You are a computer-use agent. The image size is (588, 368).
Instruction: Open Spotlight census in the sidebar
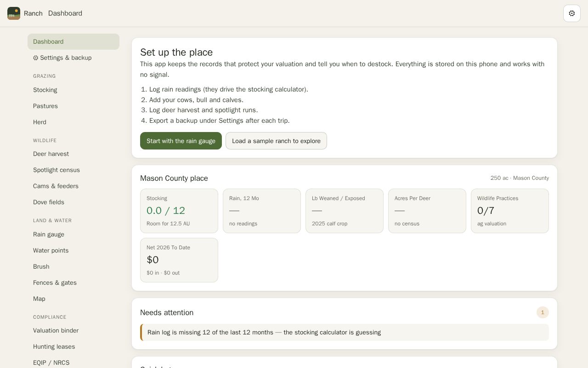click(x=73, y=170)
